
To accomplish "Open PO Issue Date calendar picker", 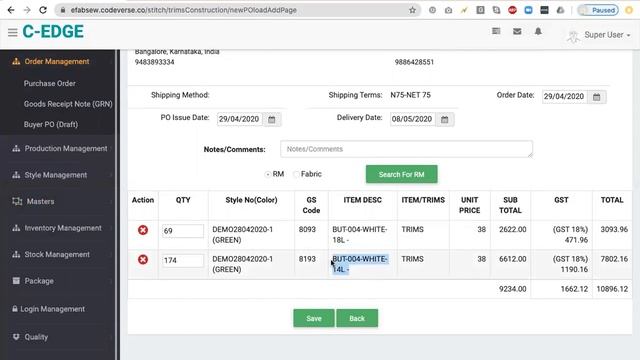I will click(x=272, y=120).
